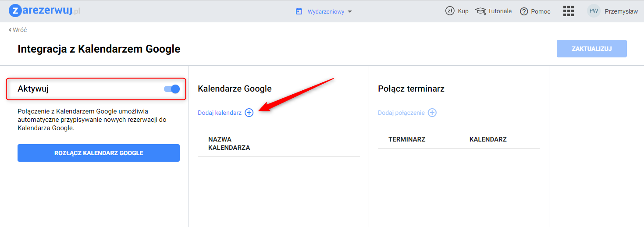
Task: Click the plus icon next to Dodaj połączenie
Action: (432, 113)
